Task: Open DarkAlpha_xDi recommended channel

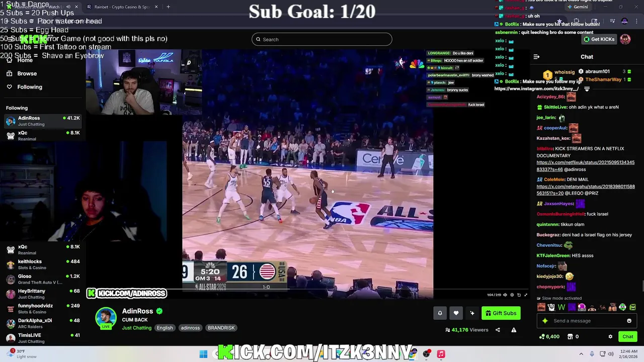Action: (x=42, y=323)
